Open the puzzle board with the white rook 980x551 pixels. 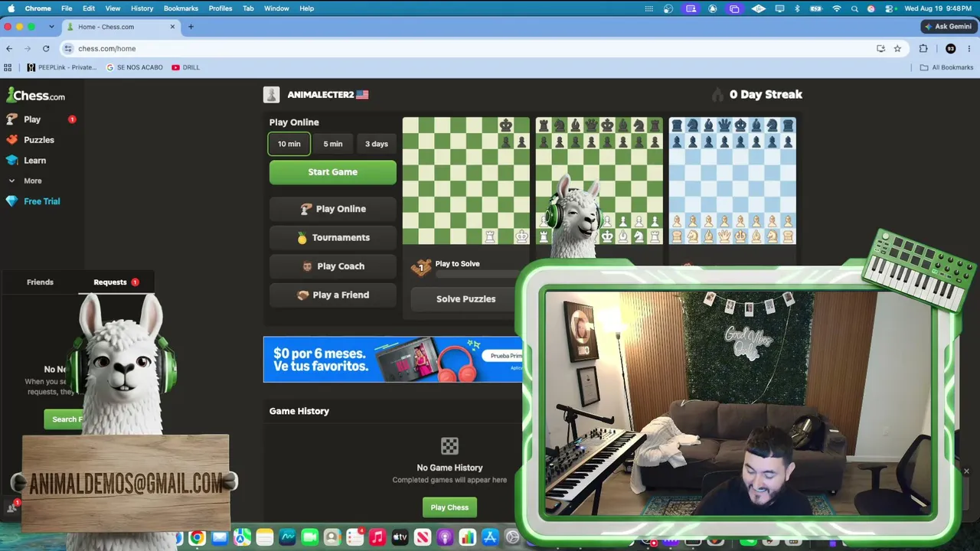click(466, 181)
